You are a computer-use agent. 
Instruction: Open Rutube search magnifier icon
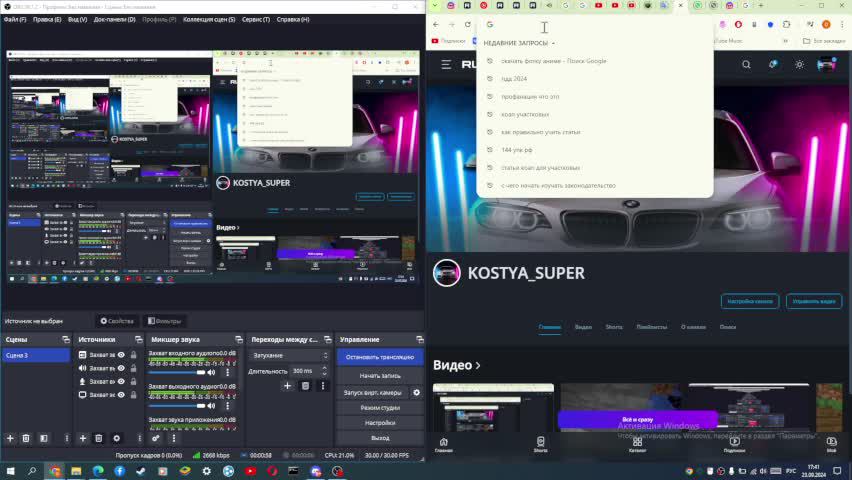746,65
